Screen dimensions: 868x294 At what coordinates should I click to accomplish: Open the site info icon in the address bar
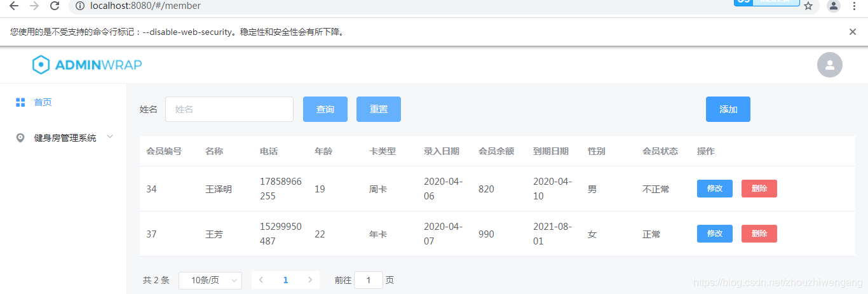tap(80, 6)
